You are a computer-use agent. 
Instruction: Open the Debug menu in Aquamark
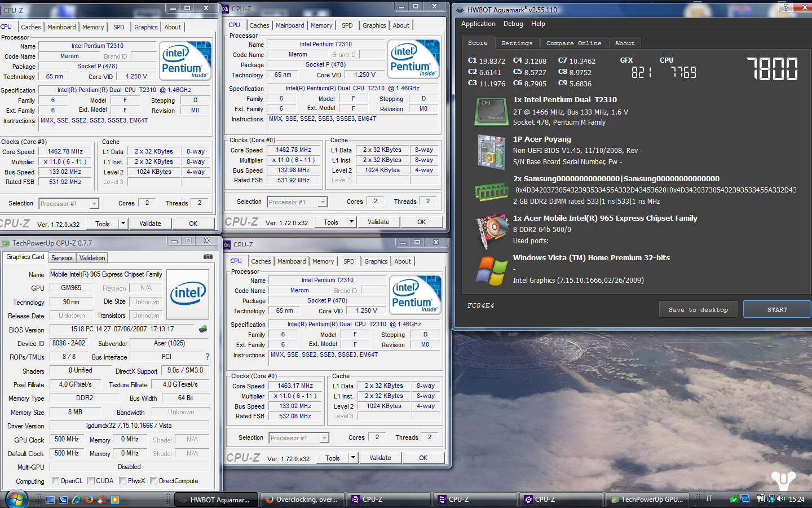coord(513,24)
